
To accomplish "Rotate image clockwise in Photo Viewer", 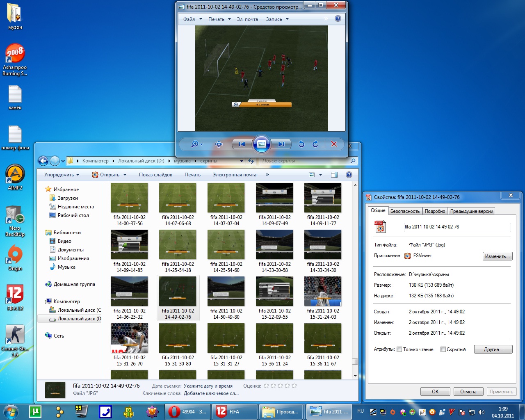I will (x=315, y=144).
